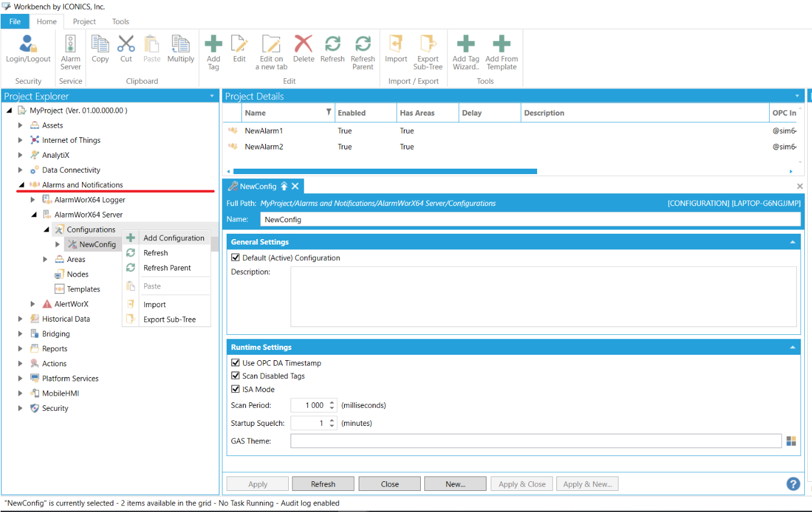Viewport: 812px width, 512px height.
Task: Toggle Scan Disabled Tags checkbox
Action: (236, 376)
